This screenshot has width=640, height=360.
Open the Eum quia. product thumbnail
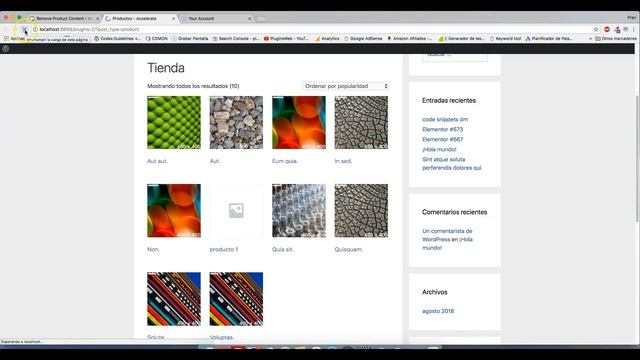coord(299,122)
